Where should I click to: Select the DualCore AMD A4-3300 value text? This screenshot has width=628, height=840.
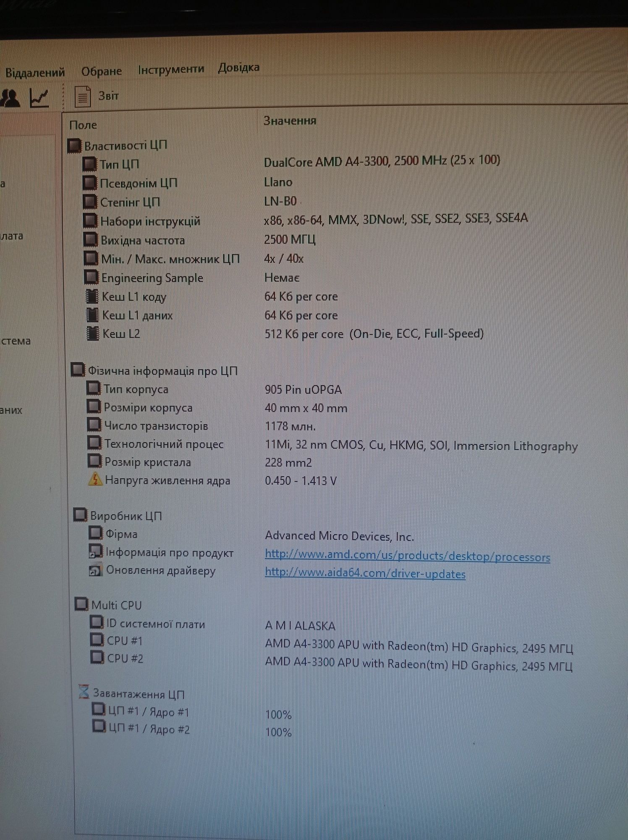click(x=382, y=161)
